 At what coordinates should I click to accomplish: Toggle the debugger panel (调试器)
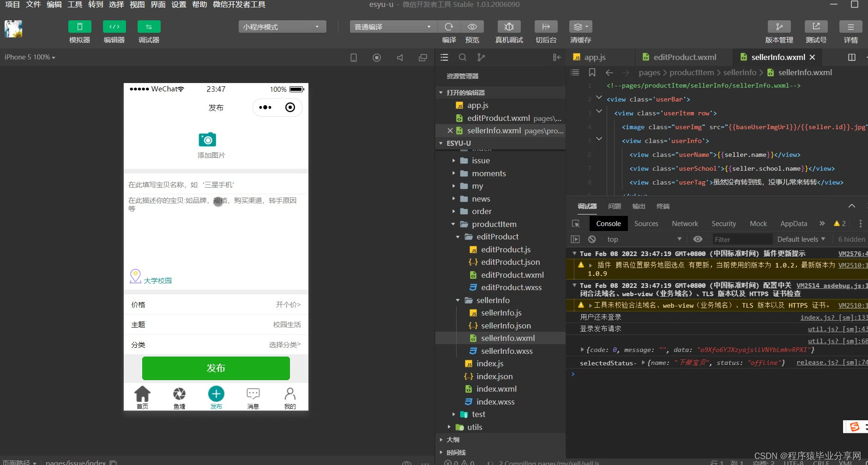tap(149, 27)
